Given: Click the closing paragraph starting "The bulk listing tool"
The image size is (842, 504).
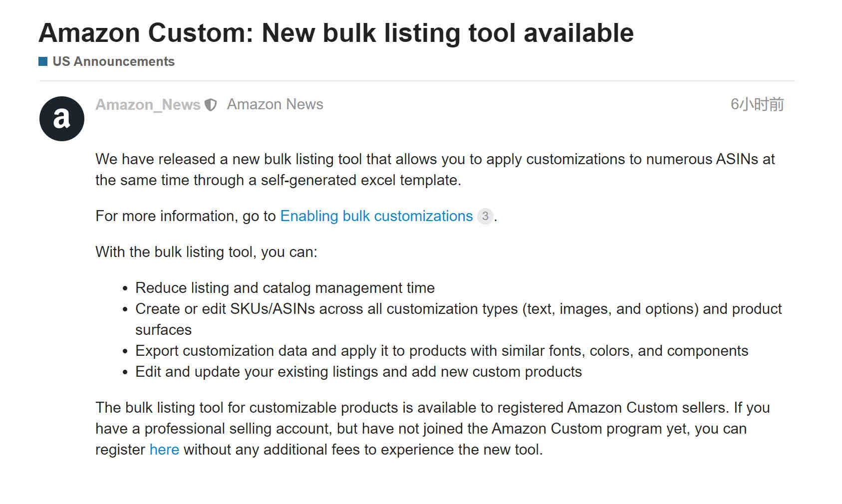Looking at the screenshot, I should (433, 429).
